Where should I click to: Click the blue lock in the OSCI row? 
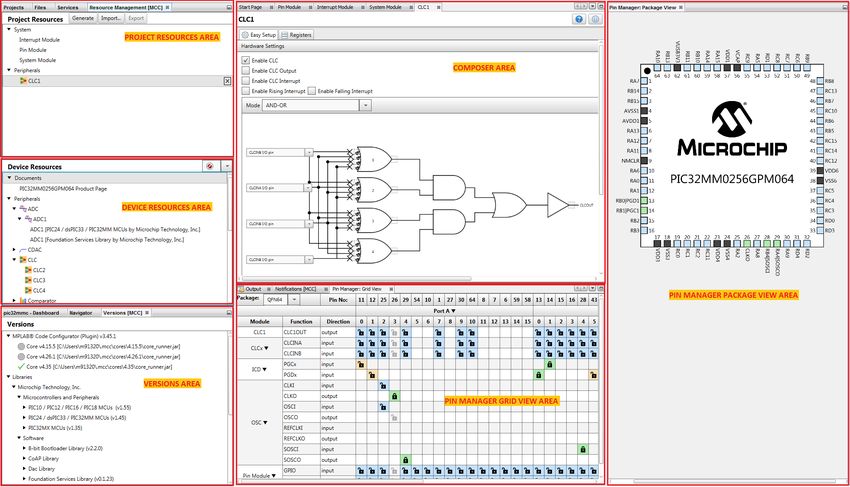tap(383, 407)
